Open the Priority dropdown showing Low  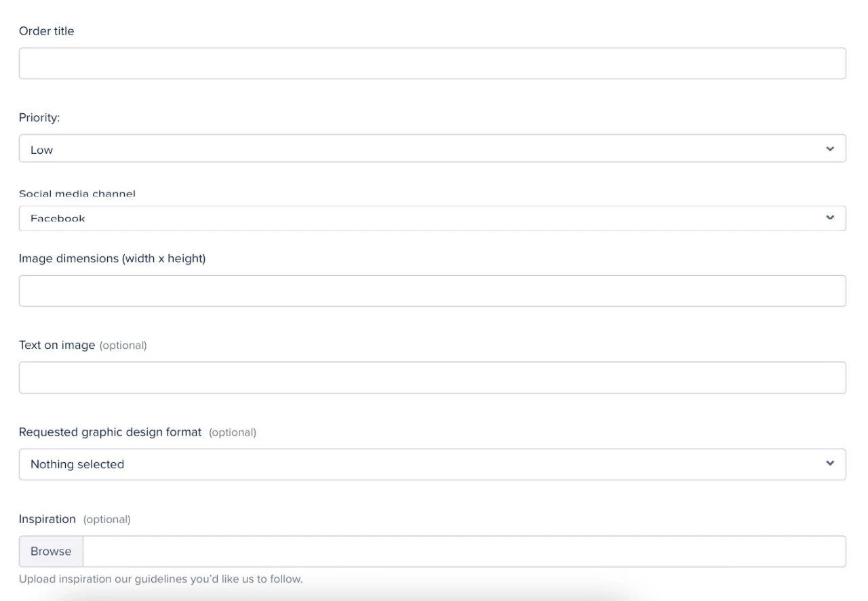[432, 148]
